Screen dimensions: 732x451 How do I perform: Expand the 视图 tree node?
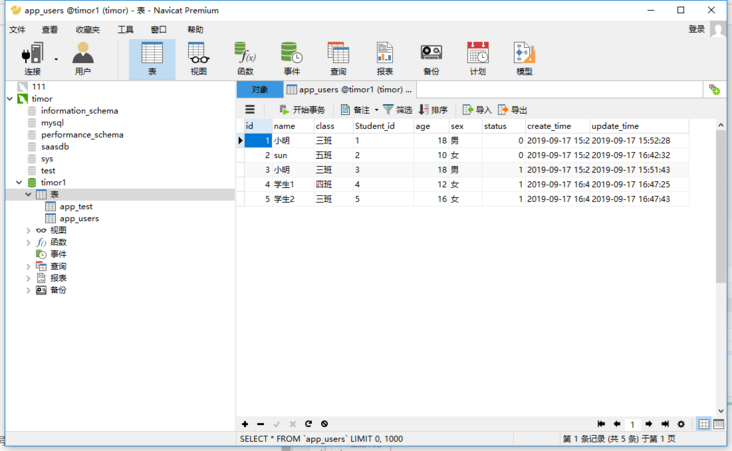click(28, 231)
